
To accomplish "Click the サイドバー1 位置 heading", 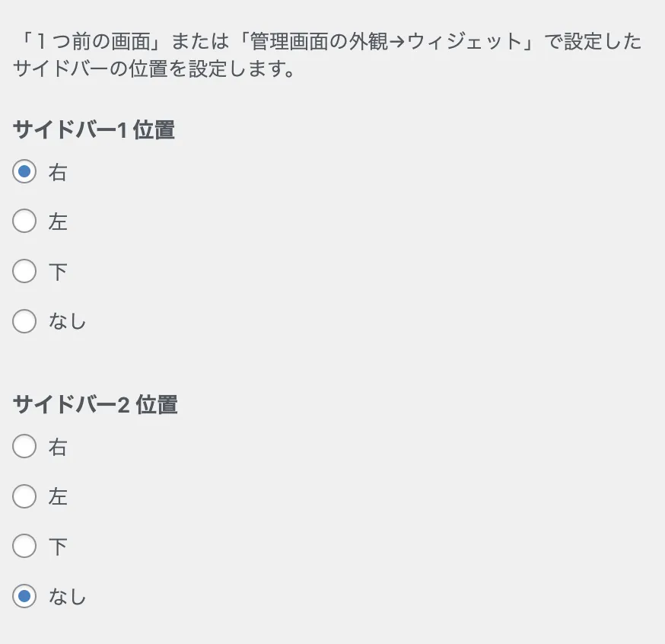I will point(94,130).
